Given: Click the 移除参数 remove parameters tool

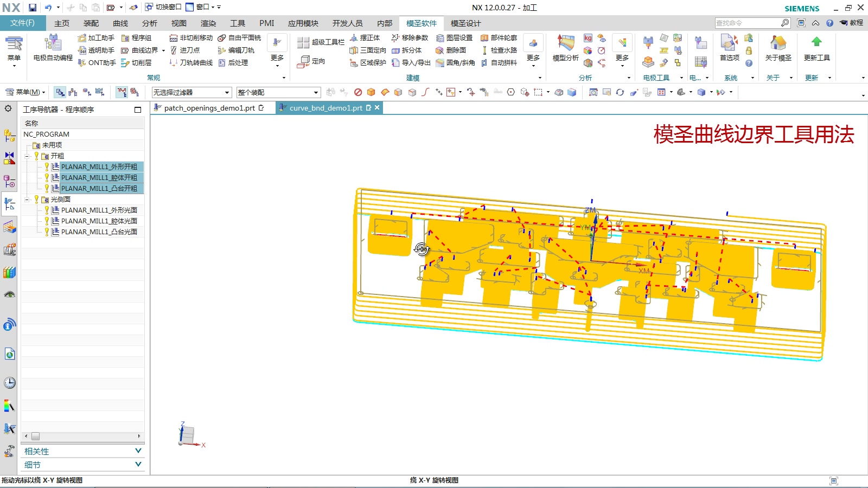Looking at the screenshot, I should pos(410,38).
